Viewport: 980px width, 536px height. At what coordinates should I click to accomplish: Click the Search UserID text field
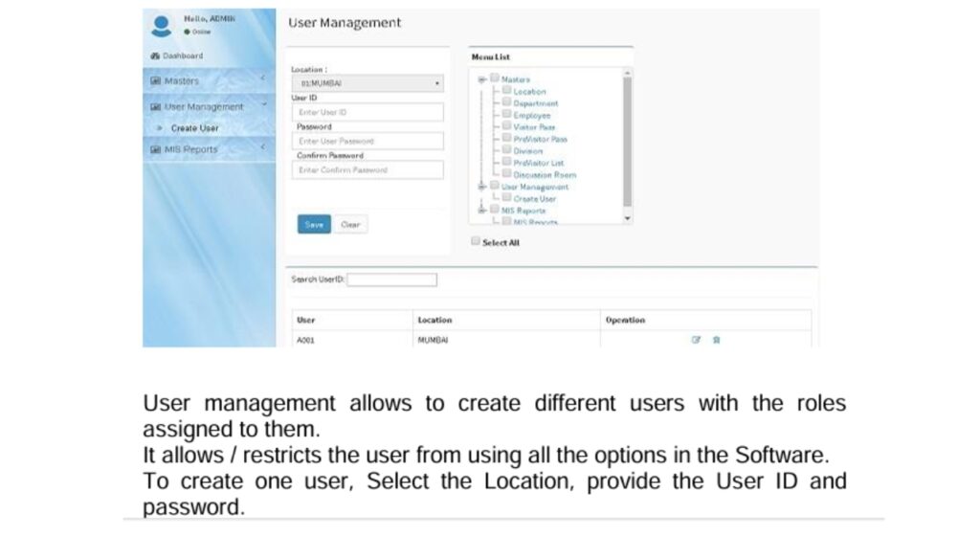(x=391, y=279)
